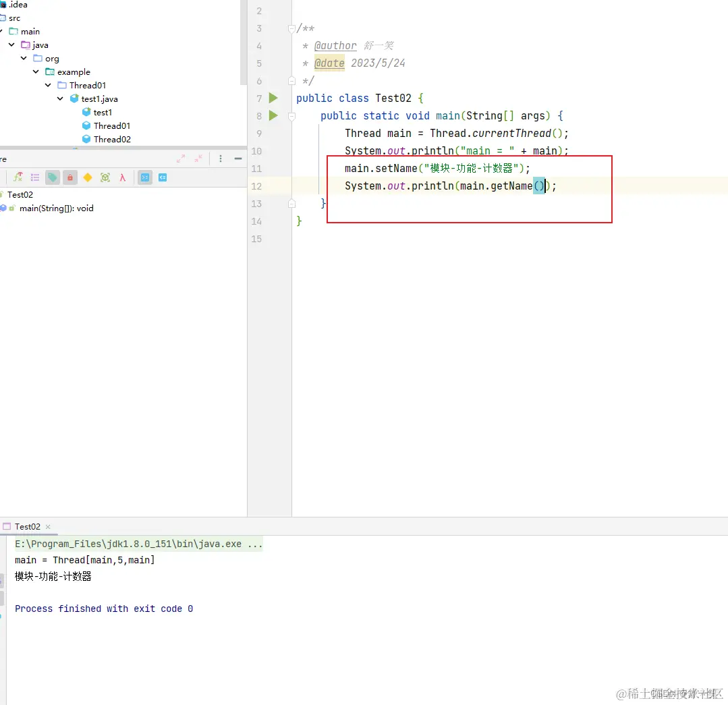
Task: Click the example package folder icon
Action: 50,72
